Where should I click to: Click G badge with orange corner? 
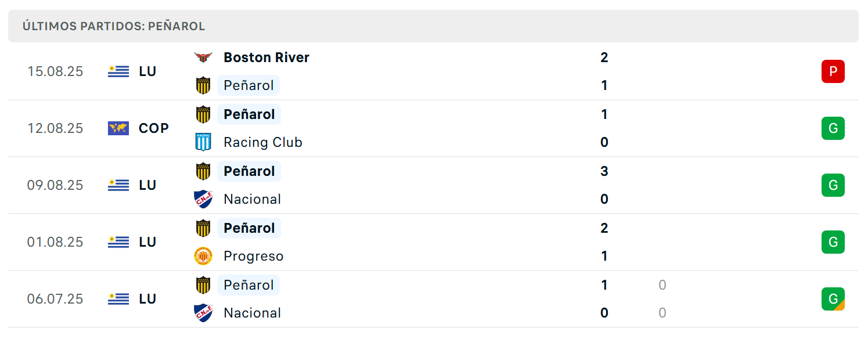pyautogui.click(x=833, y=299)
